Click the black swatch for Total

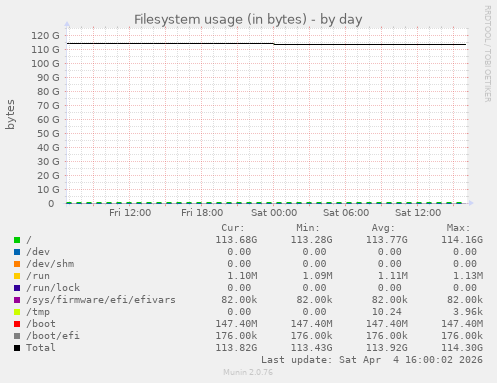point(17,348)
